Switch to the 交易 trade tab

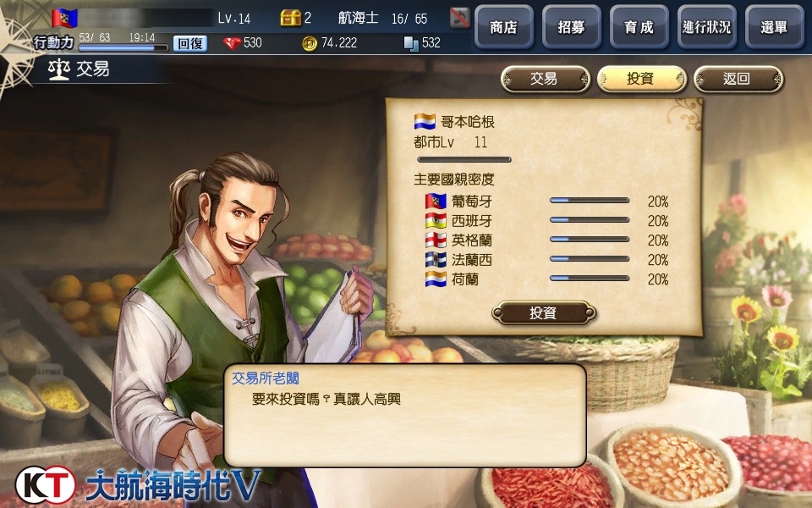click(x=546, y=80)
